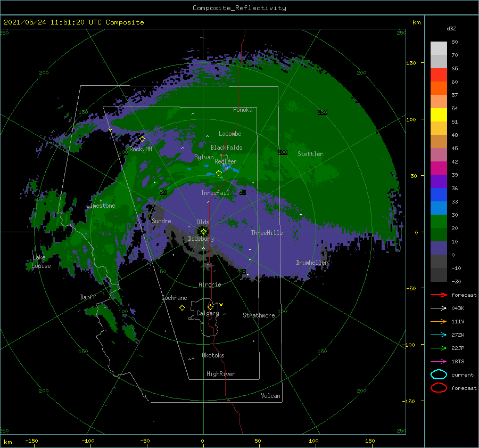
Task: Click the Innisfail city label
Action: pyautogui.click(x=215, y=193)
